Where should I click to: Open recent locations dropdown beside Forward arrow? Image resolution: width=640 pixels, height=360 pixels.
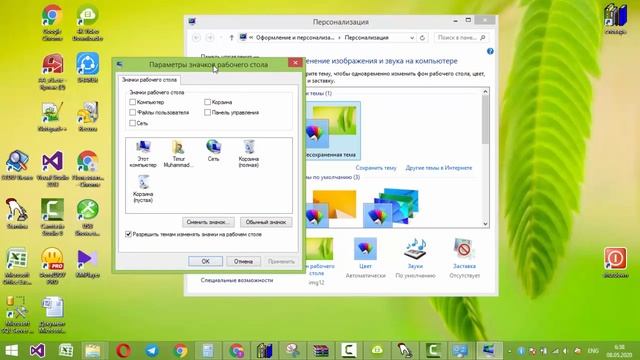221,38
